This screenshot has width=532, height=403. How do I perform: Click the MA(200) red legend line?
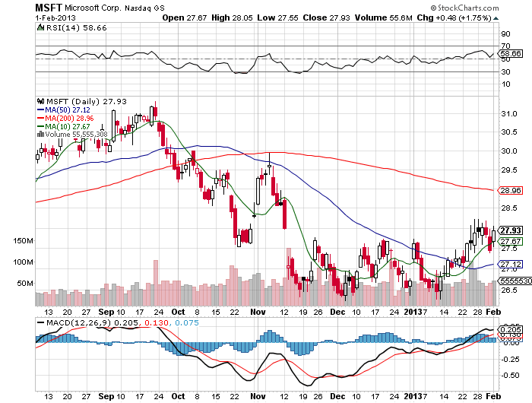pyautogui.click(x=40, y=118)
